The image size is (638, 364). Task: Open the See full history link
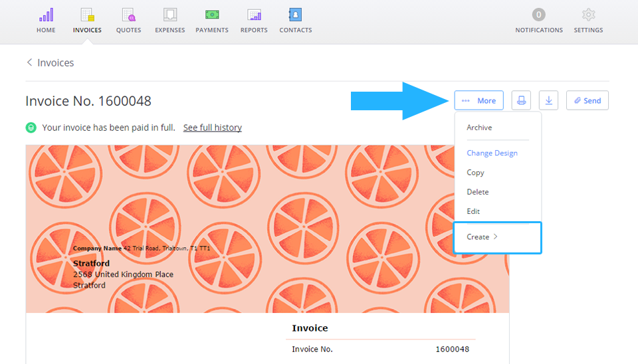click(x=212, y=128)
